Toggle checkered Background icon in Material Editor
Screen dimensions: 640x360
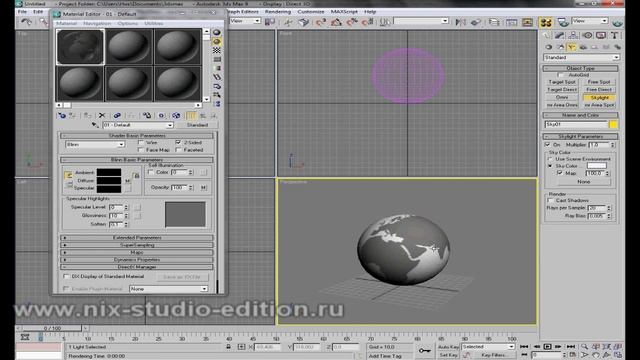coord(217,50)
